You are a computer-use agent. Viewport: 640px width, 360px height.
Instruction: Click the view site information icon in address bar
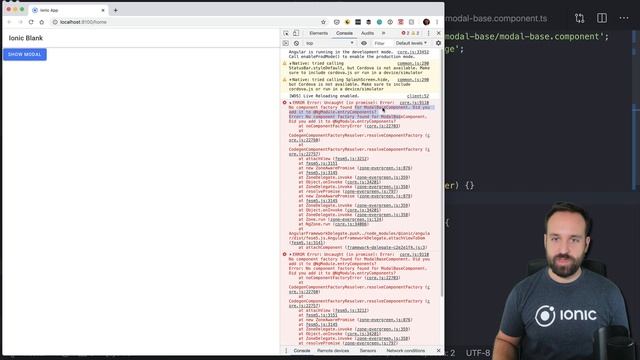click(x=55, y=22)
